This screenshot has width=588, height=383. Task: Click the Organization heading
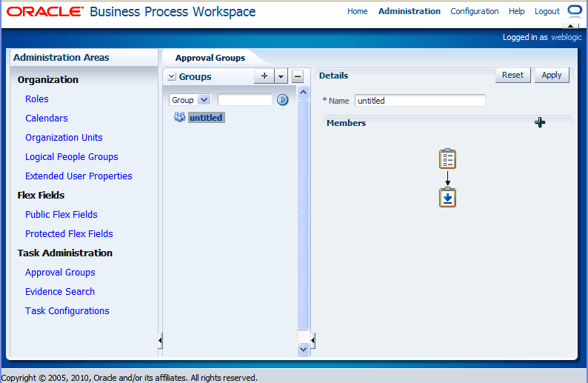[48, 79]
